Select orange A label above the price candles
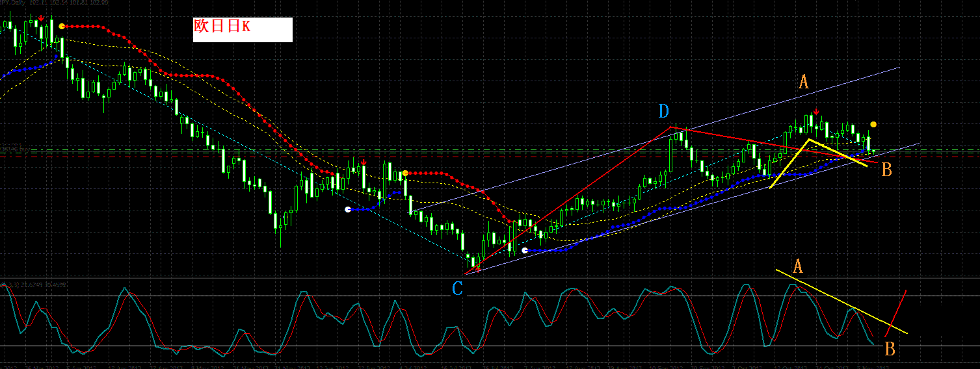 (x=804, y=82)
